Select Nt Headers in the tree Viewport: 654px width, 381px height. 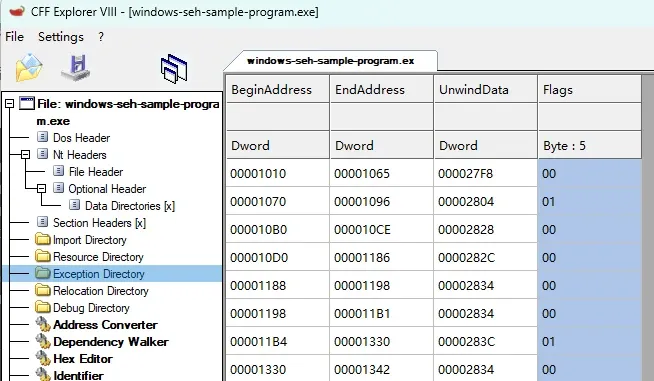click(80, 154)
